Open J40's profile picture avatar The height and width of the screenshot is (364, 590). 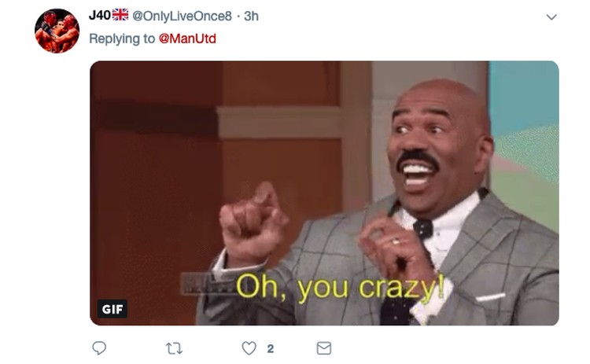click(x=57, y=31)
